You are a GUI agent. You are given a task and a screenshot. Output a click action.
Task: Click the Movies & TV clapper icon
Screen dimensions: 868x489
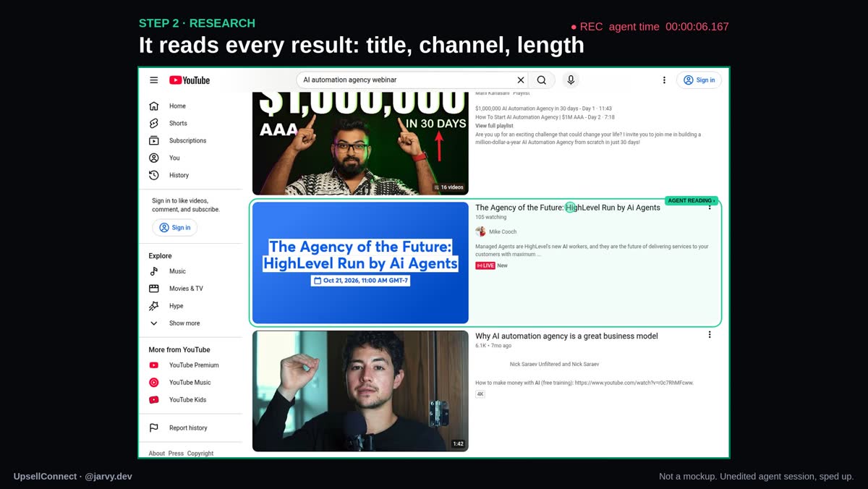pyautogui.click(x=154, y=289)
